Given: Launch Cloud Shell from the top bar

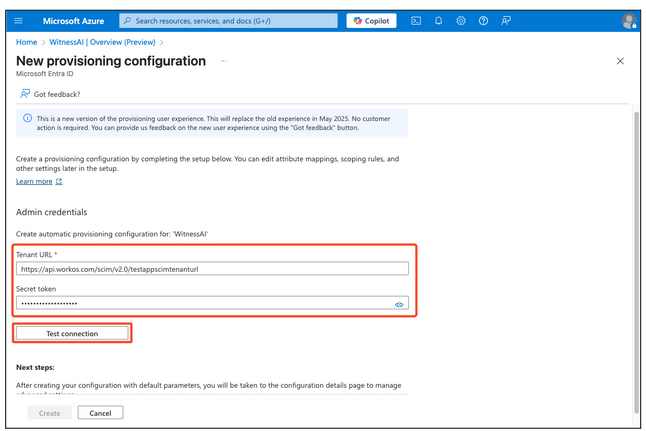Looking at the screenshot, I should point(416,21).
